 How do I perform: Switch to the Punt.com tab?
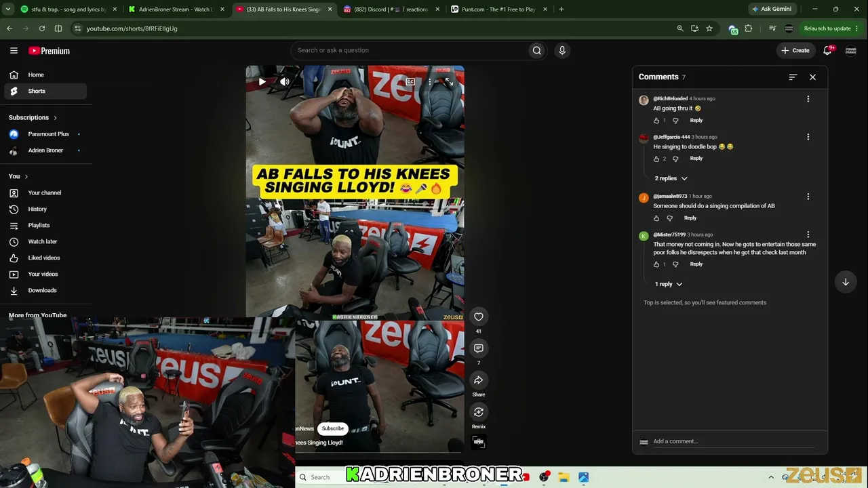click(x=498, y=9)
